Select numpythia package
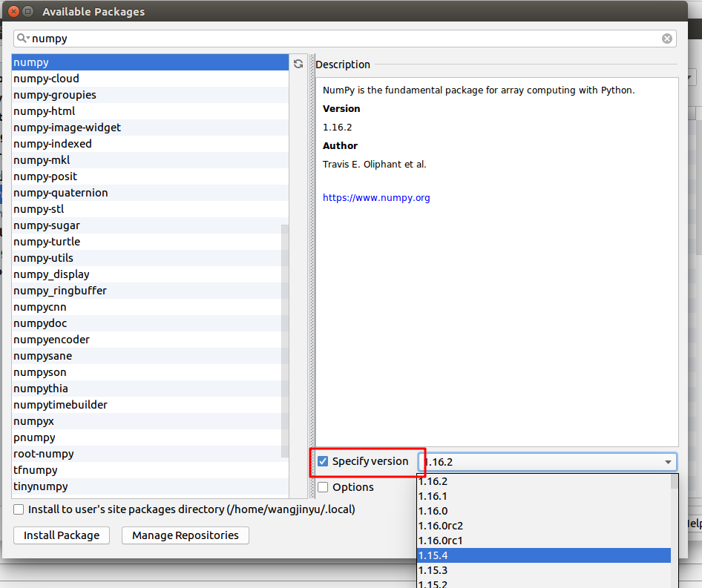The width and height of the screenshot is (702, 588). pos(151,389)
